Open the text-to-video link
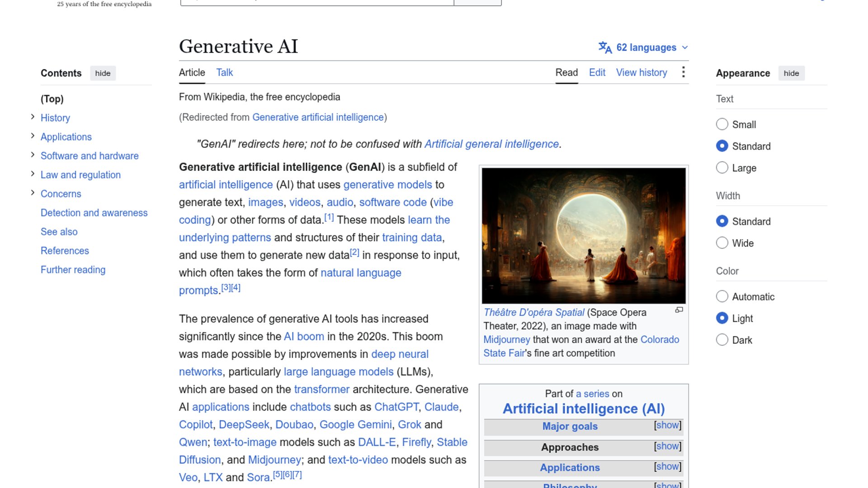 (358, 460)
